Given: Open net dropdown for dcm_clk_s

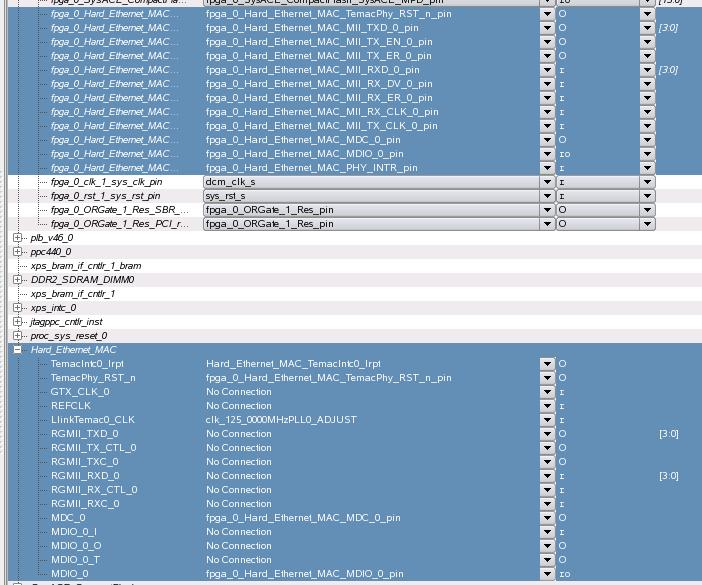Looking at the screenshot, I should 547,182.
